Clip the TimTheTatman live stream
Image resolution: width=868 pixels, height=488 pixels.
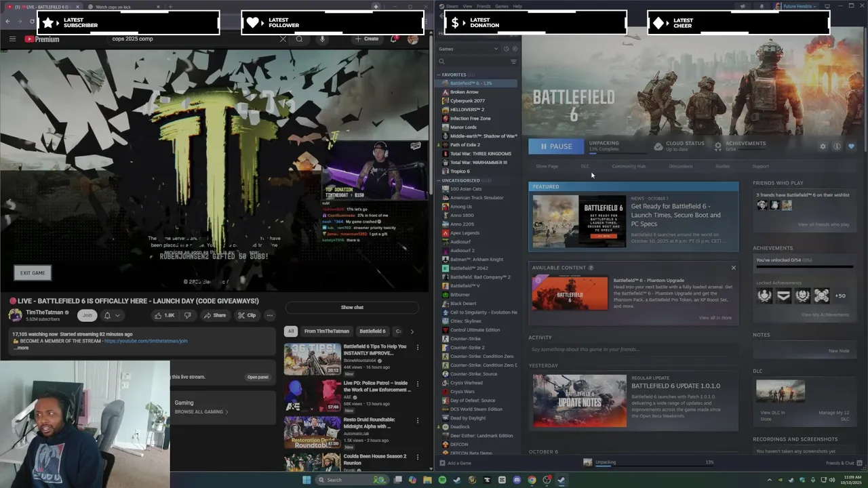[x=247, y=315]
